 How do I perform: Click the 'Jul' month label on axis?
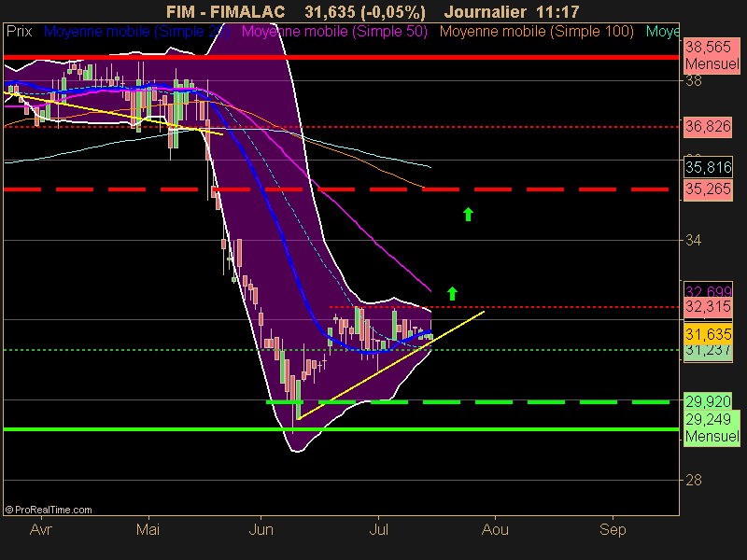coord(379,529)
